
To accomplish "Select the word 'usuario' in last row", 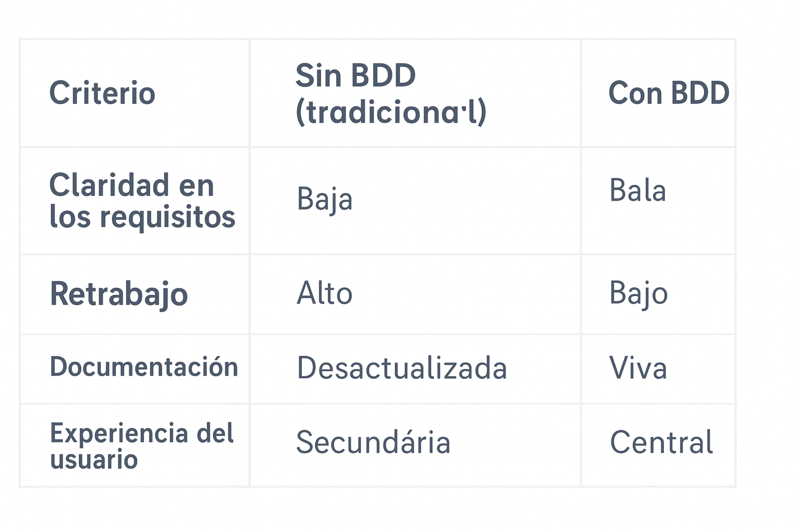I will (x=94, y=460).
